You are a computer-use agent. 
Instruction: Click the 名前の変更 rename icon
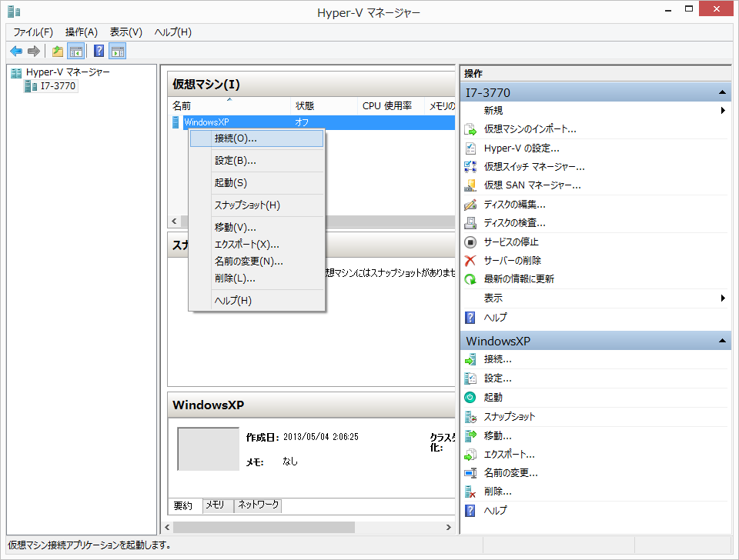470,473
